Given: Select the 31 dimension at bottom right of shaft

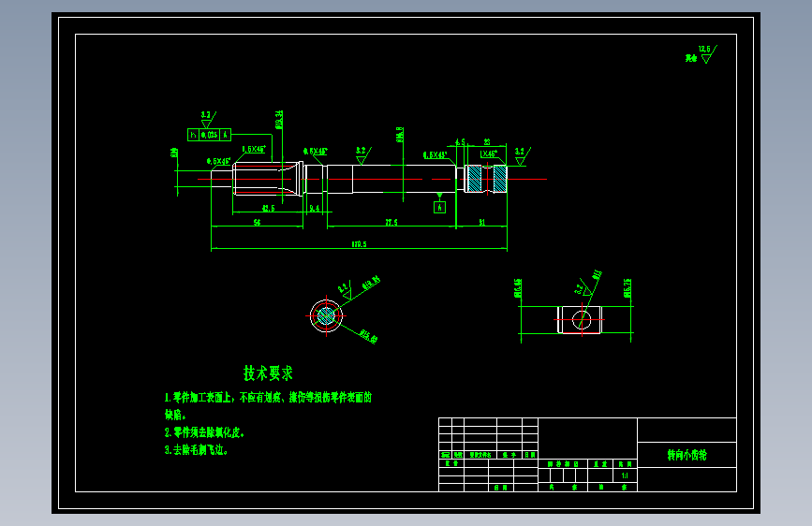Looking at the screenshot, I should click(x=482, y=223).
